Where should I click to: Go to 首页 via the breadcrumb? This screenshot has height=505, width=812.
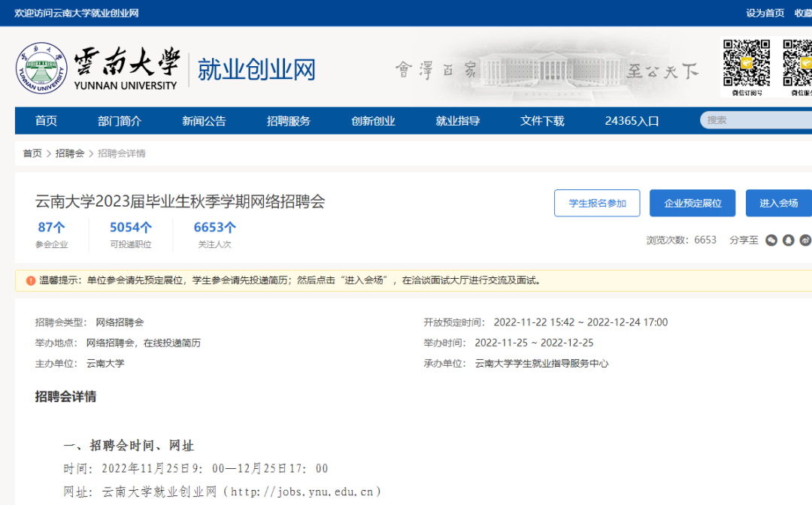32,153
